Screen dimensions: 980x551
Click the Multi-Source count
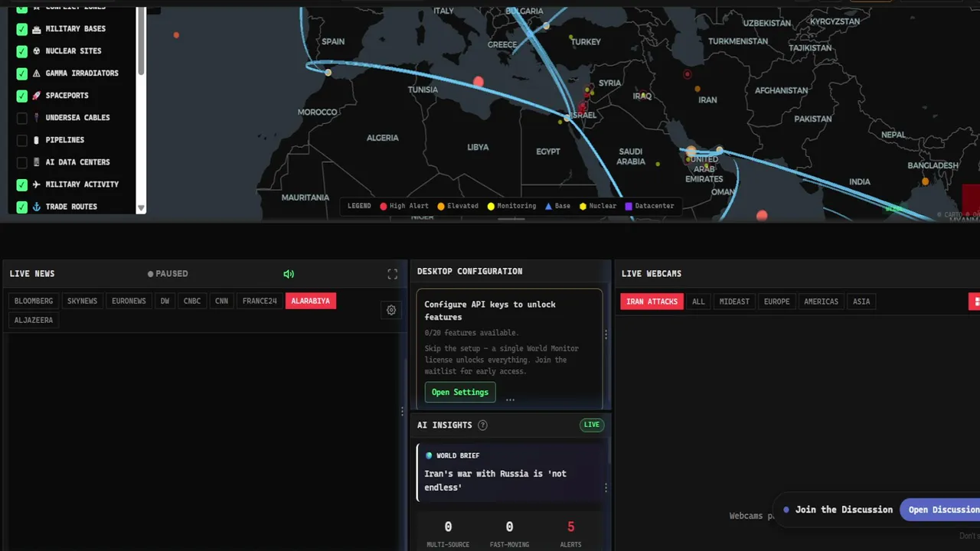pyautogui.click(x=448, y=527)
